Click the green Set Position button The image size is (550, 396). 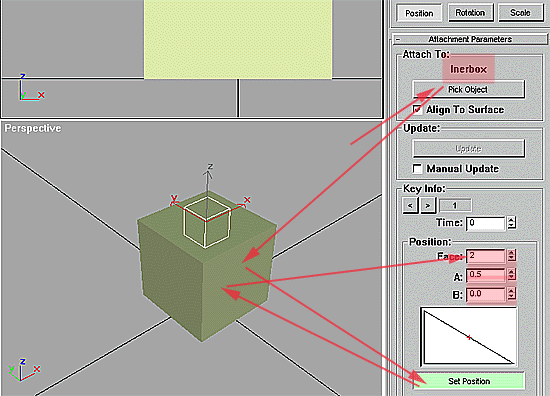click(469, 381)
